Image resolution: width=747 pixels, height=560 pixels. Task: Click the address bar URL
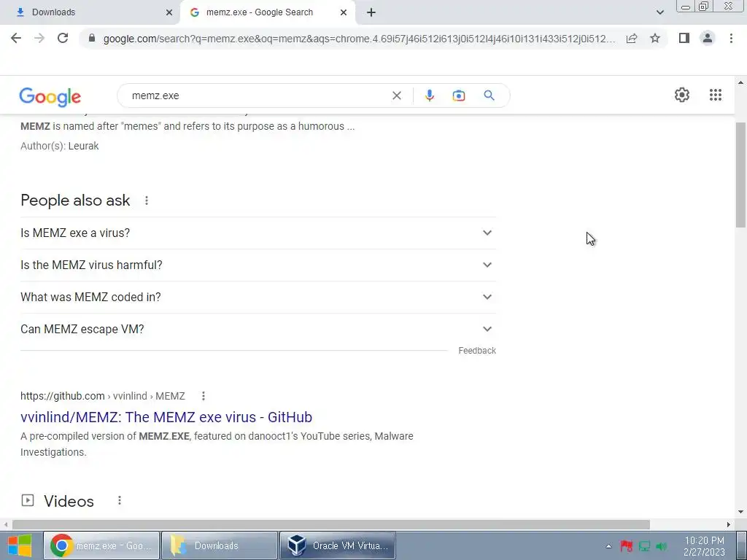(359, 39)
